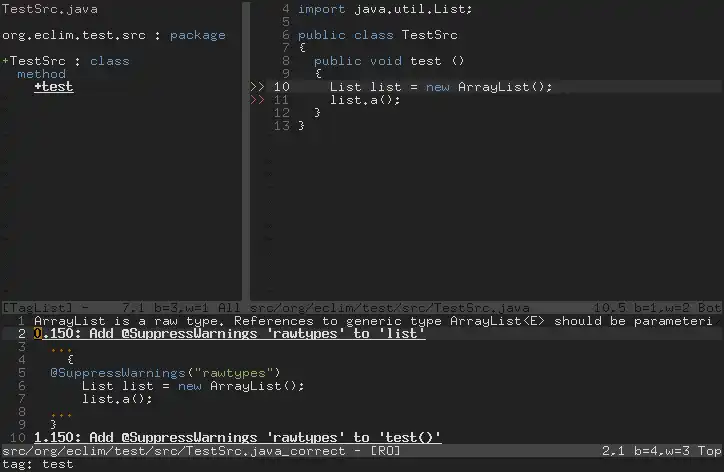
Task: Click the import java.util.List statement
Action: [385, 9]
